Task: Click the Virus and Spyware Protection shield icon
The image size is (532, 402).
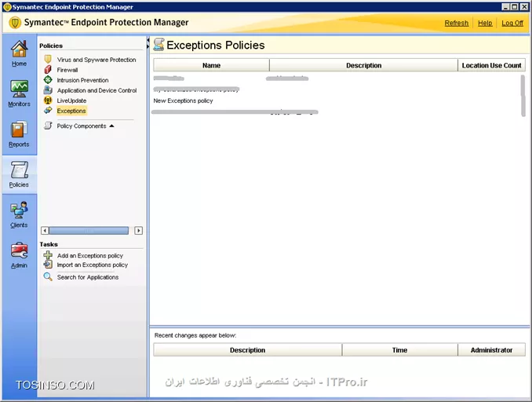Action: click(x=48, y=60)
